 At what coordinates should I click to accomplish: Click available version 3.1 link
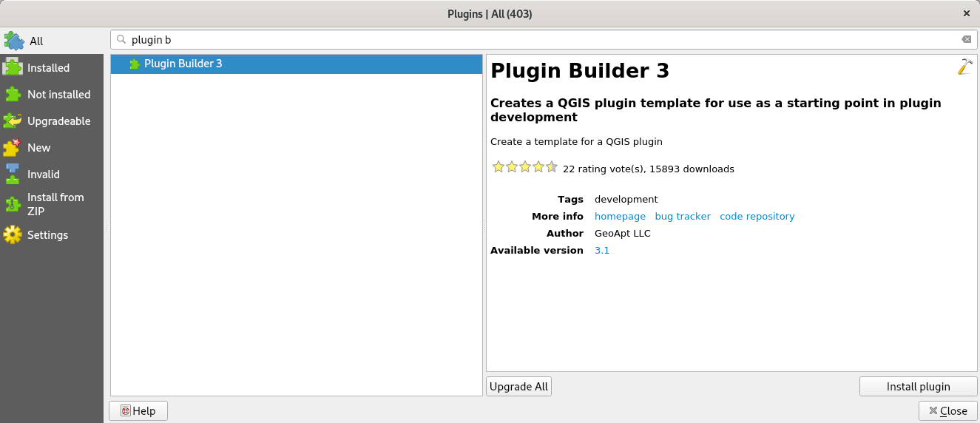(602, 250)
